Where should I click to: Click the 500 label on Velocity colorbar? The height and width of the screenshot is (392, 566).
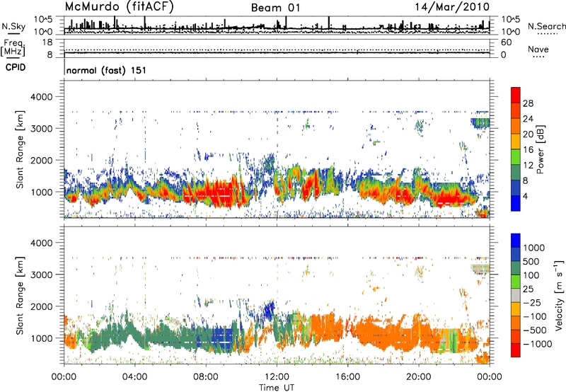[x=531, y=262]
